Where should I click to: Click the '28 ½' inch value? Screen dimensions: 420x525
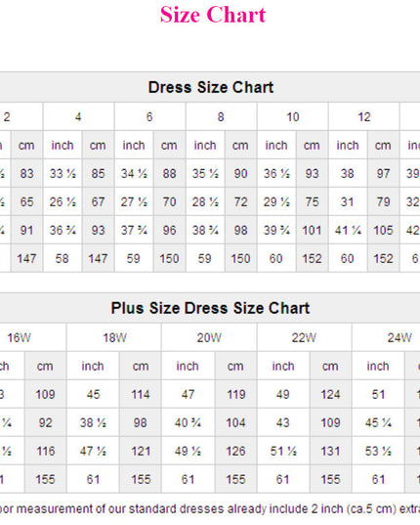[205, 202]
